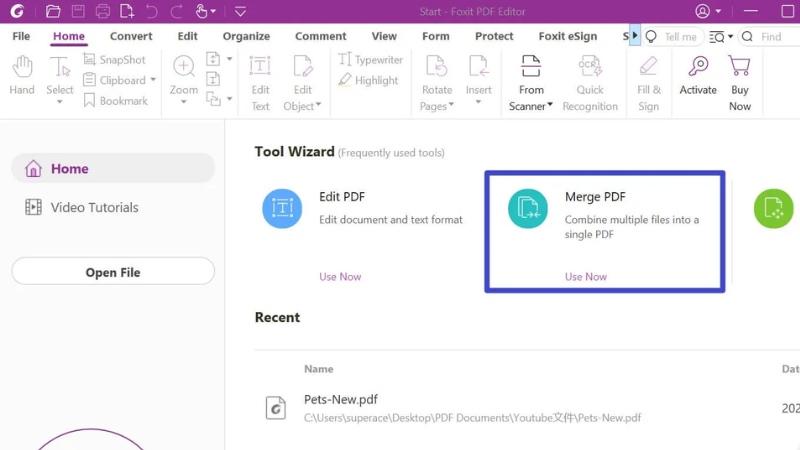Click the Foxit logo in the title bar
This screenshot has height=450, width=800.
17,11
